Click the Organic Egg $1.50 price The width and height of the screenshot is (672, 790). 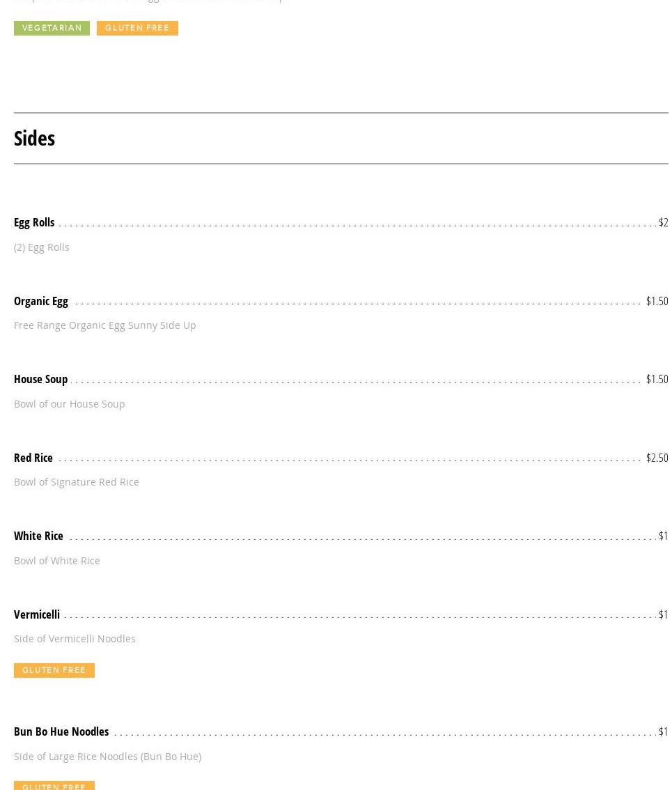(657, 301)
